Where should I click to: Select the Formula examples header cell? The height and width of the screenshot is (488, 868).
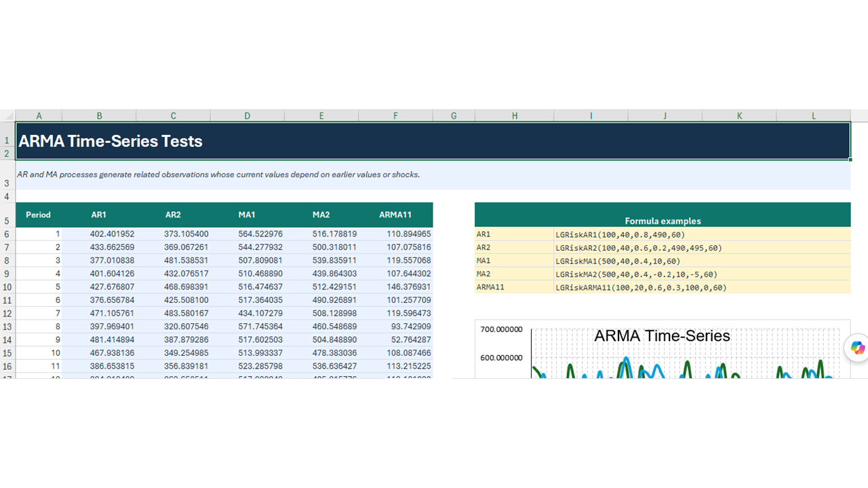pos(663,215)
